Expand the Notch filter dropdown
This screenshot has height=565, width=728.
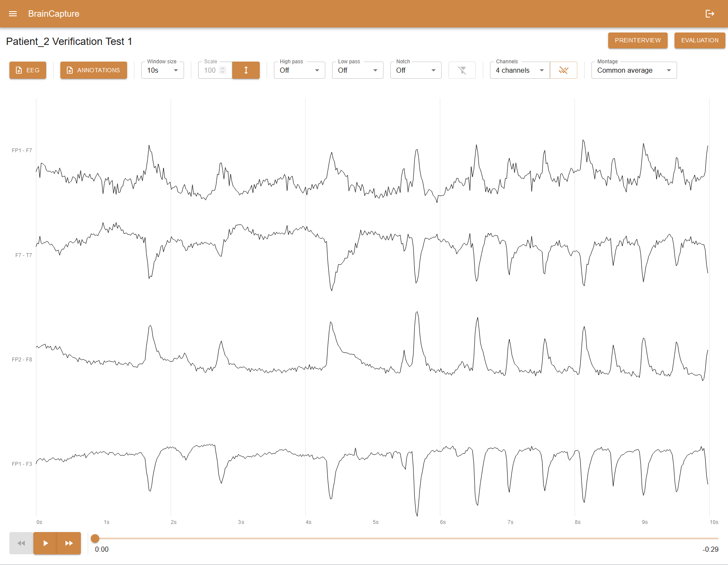click(416, 70)
